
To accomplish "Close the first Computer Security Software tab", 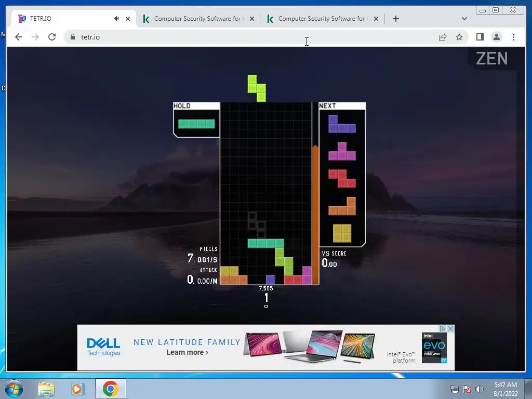I will coord(252,19).
